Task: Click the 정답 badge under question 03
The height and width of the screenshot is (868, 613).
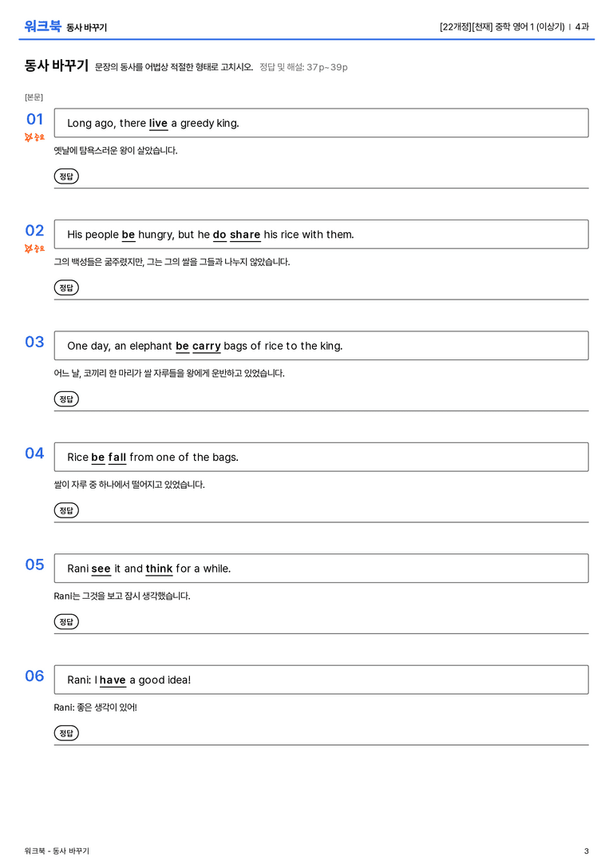Action: [x=66, y=399]
